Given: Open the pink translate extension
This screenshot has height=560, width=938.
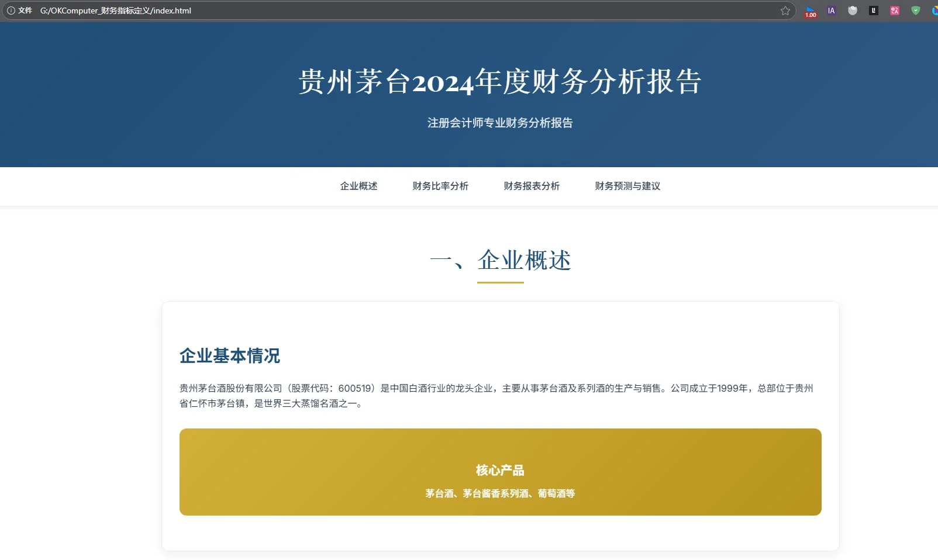Looking at the screenshot, I should click(895, 11).
